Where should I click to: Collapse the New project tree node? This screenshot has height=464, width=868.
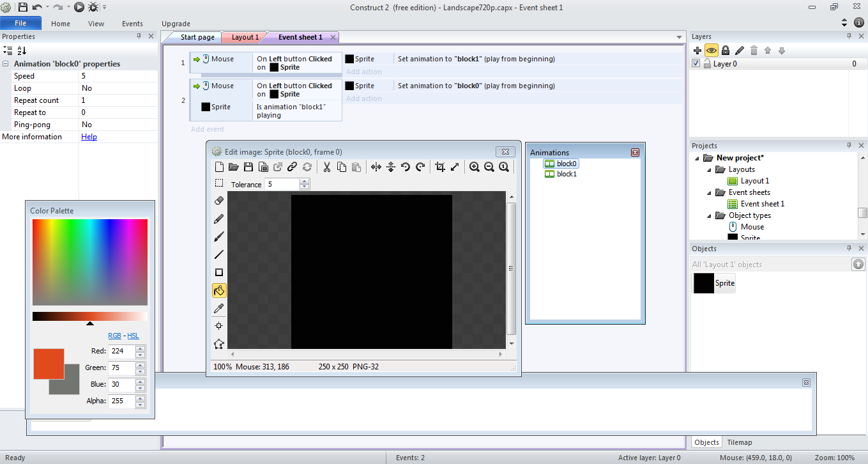pos(697,158)
